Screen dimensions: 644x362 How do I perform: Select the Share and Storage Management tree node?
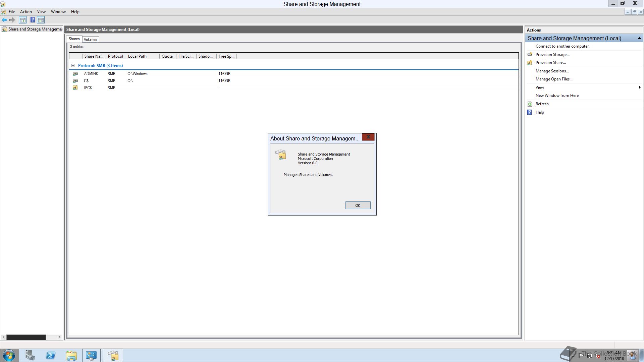(33, 29)
